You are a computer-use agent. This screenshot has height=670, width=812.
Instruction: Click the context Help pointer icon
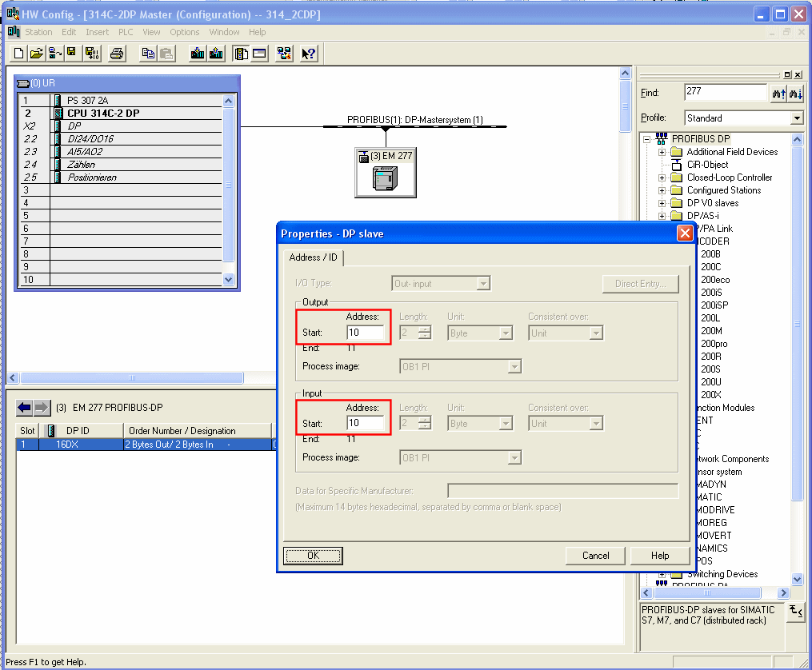[309, 54]
